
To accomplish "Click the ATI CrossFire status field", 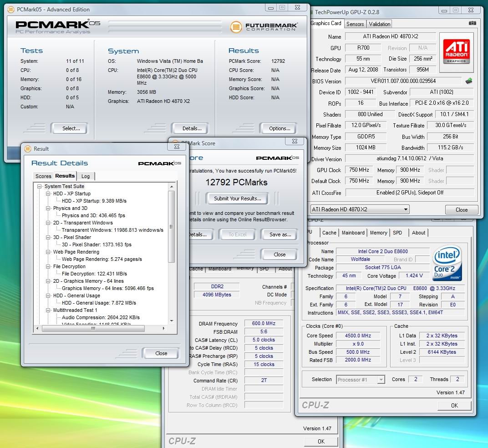I will 410,193.
